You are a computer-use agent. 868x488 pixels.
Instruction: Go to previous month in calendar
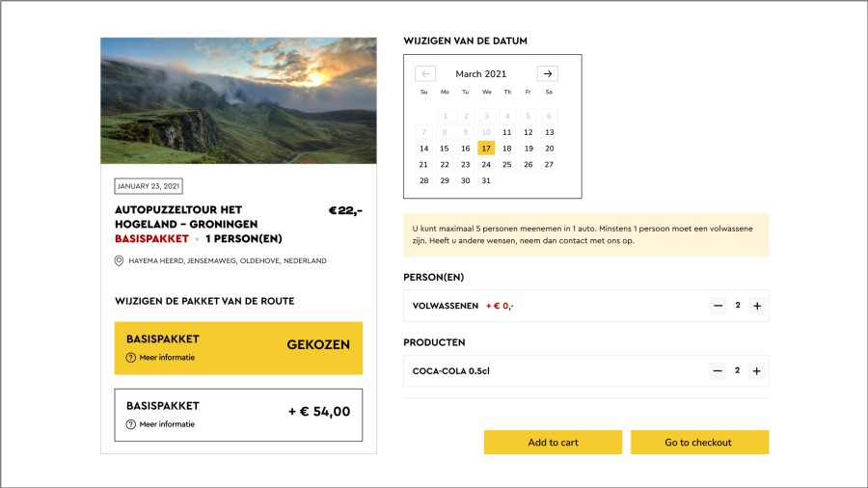(425, 73)
